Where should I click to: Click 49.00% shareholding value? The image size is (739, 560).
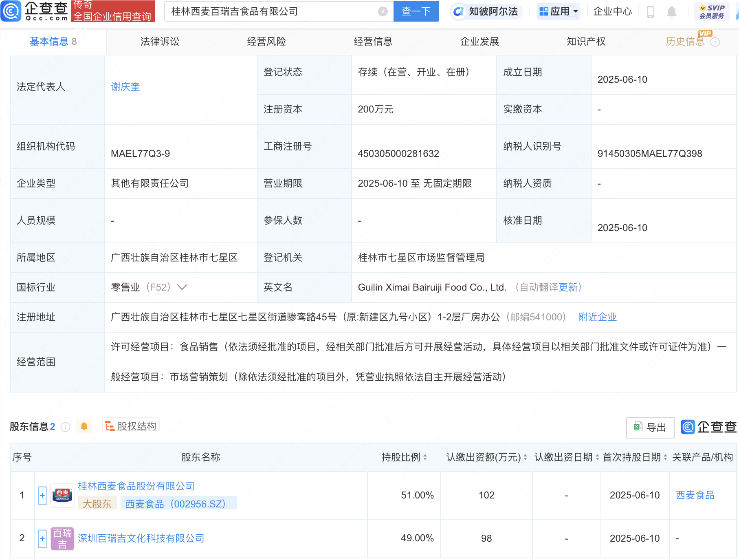coord(417,538)
